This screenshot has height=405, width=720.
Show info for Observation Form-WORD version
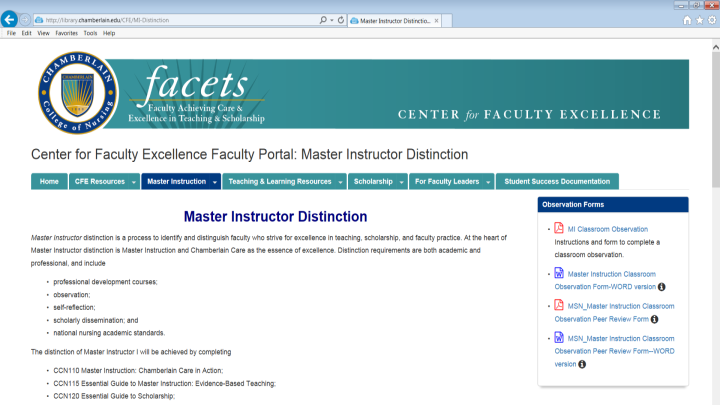tap(662, 287)
